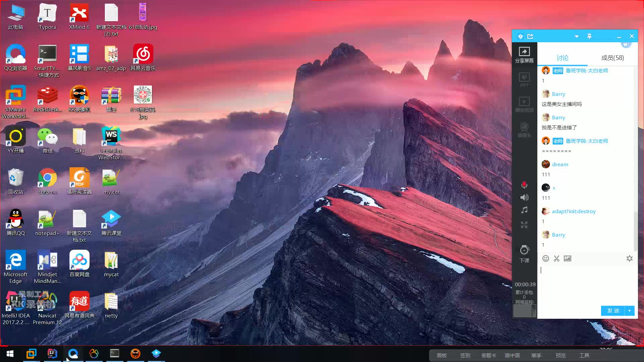Select the 此电脑 desktop icon
Viewport: 644px width, 362px height.
click(x=15, y=17)
